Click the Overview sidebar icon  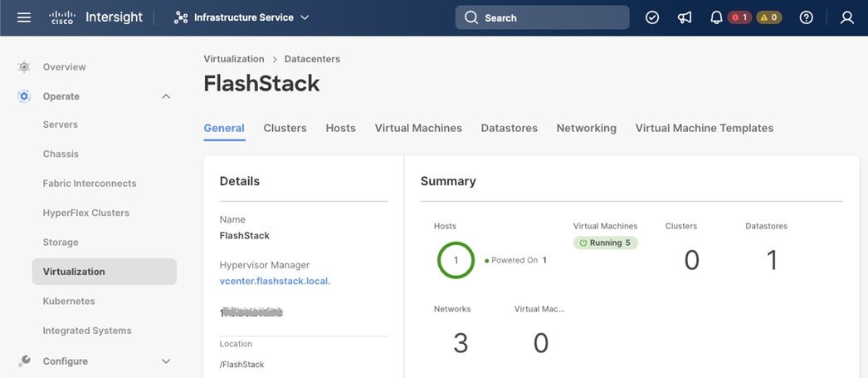(x=24, y=67)
